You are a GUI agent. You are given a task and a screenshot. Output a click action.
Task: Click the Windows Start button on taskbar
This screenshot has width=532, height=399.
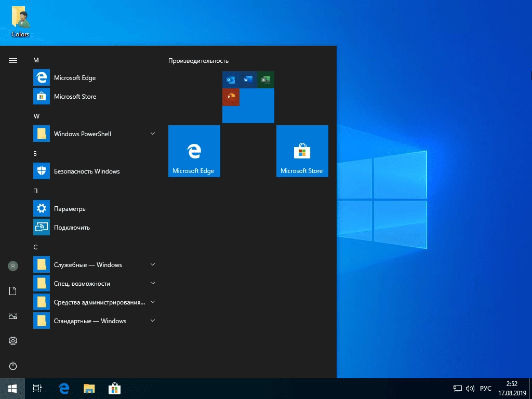point(12,389)
